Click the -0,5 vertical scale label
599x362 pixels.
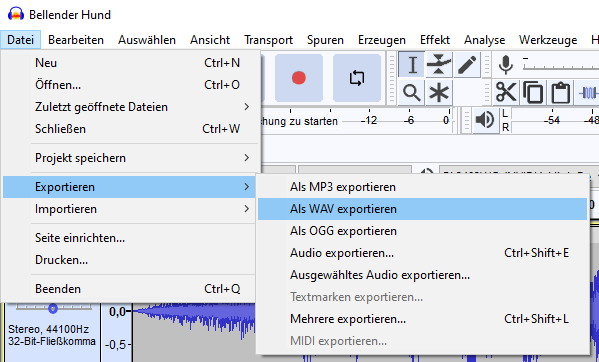[x=115, y=344]
